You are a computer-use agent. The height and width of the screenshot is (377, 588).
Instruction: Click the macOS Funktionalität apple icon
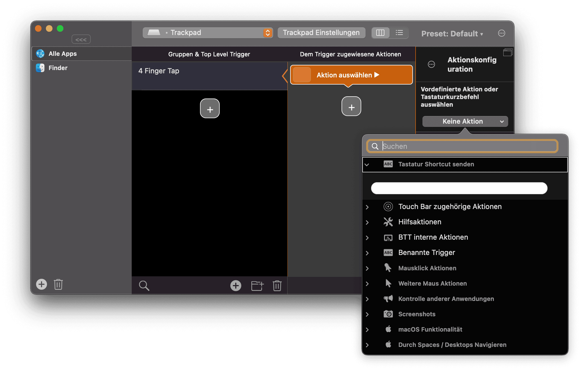pos(388,329)
